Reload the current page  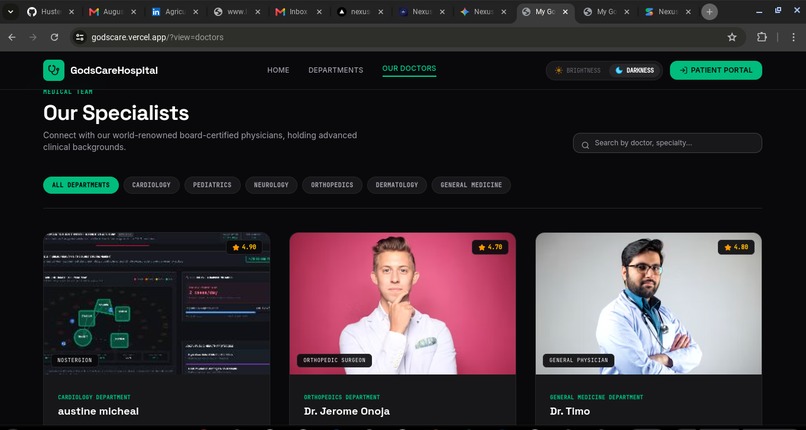tap(54, 37)
